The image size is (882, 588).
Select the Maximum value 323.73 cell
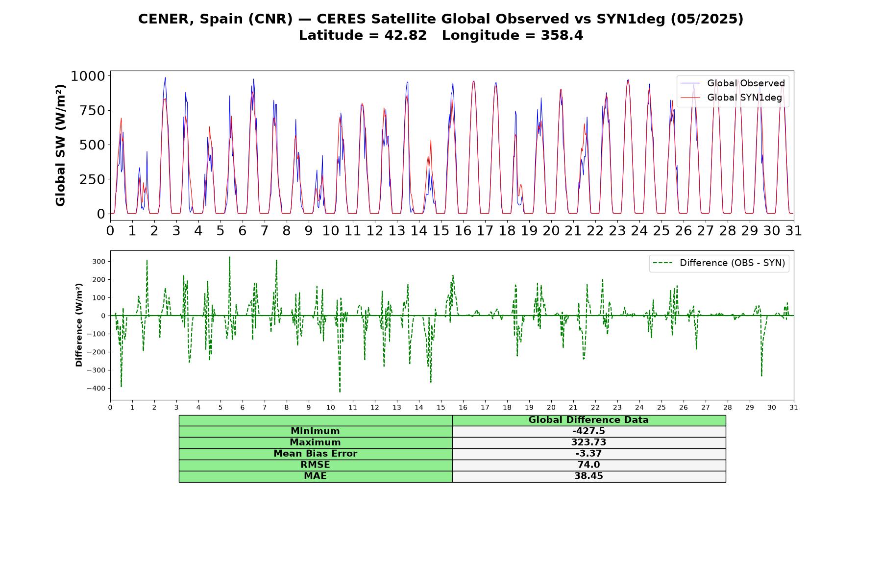point(589,442)
